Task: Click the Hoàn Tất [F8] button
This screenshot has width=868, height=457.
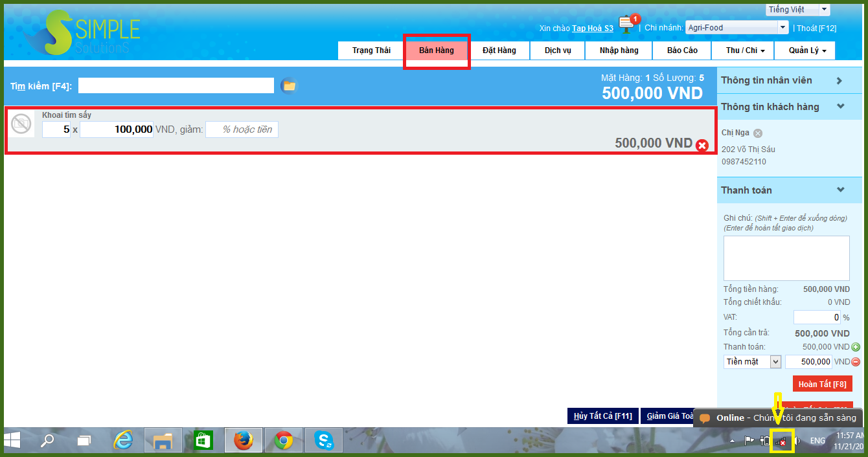Action: (822, 384)
